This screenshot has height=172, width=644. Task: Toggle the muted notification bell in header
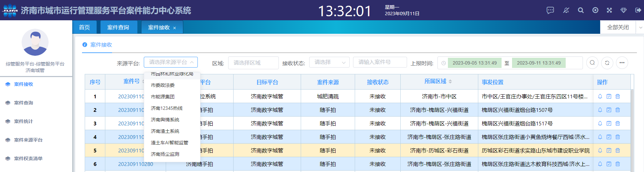(x=566, y=10)
